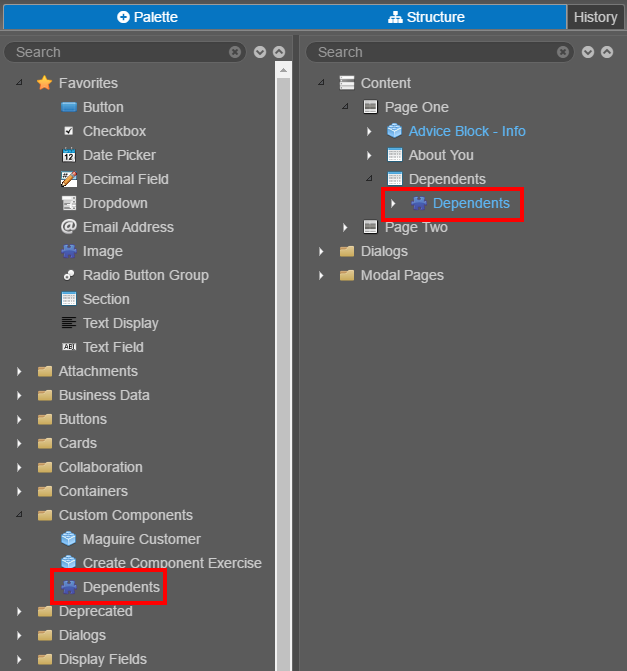Select the Radio Button Group icon
The image size is (627, 671).
tap(68, 275)
